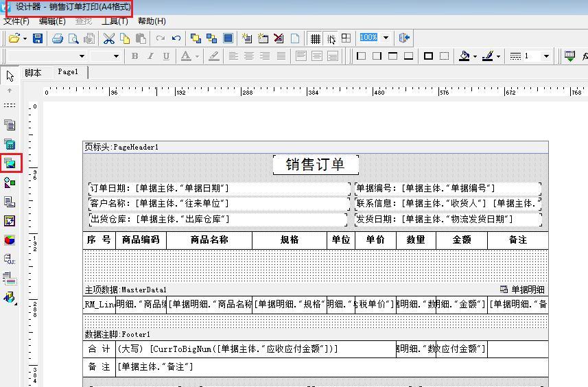The width and height of the screenshot is (588, 387).
Task: Remove all frame lines button
Action: tap(444, 56)
